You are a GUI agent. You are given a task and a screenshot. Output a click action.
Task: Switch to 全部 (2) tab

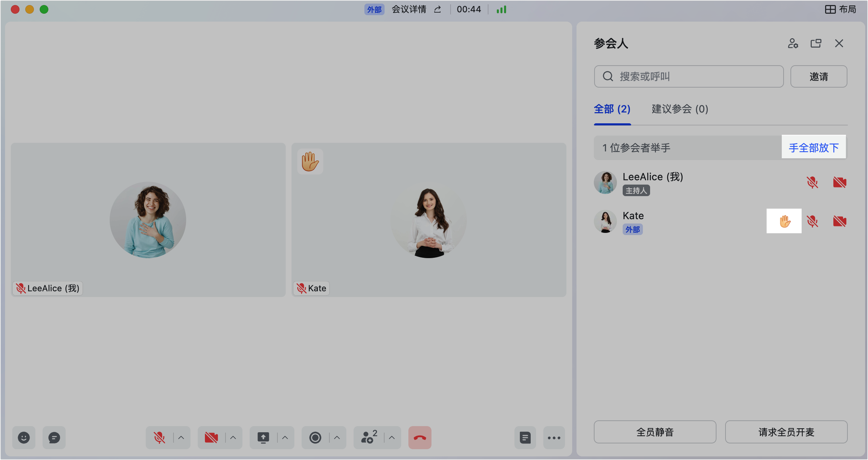tap(612, 109)
